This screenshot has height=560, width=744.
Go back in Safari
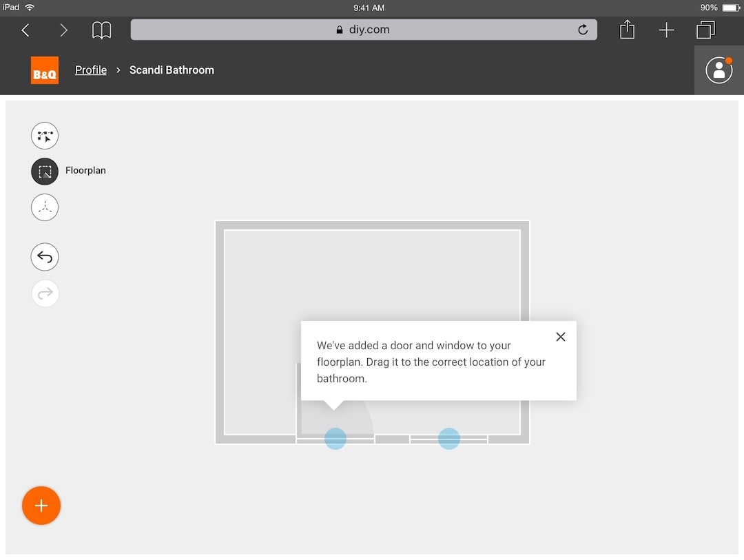[x=25, y=30]
